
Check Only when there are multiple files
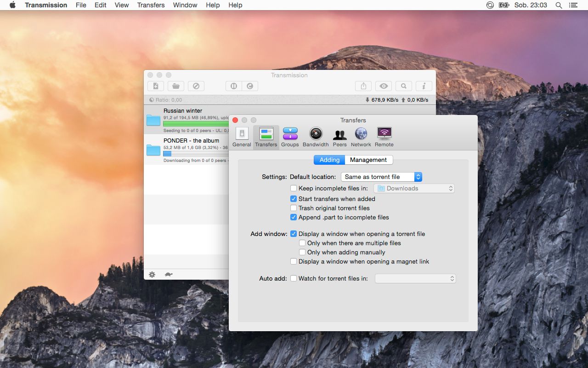pyautogui.click(x=302, y=243)
